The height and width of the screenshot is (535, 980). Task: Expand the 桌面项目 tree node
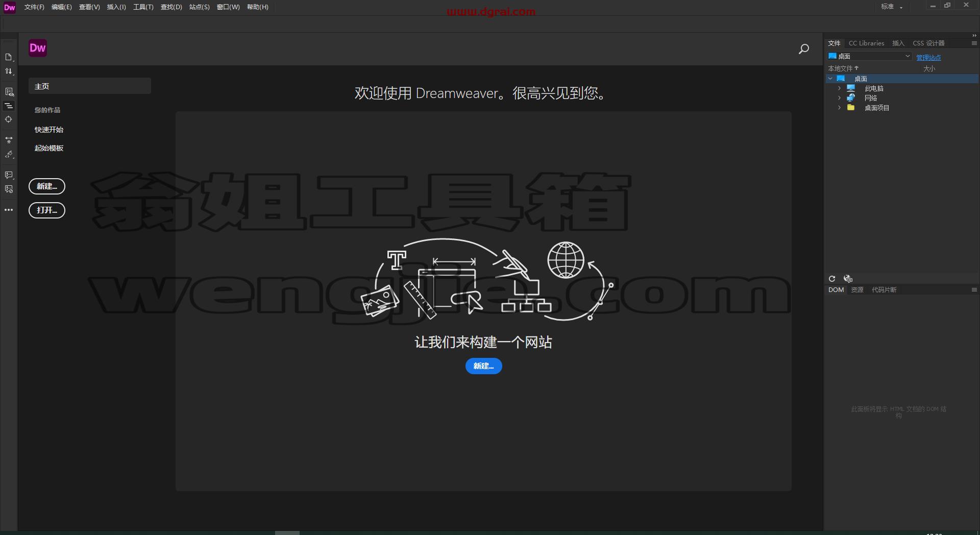pyautogui.click(x=839, y=108)
